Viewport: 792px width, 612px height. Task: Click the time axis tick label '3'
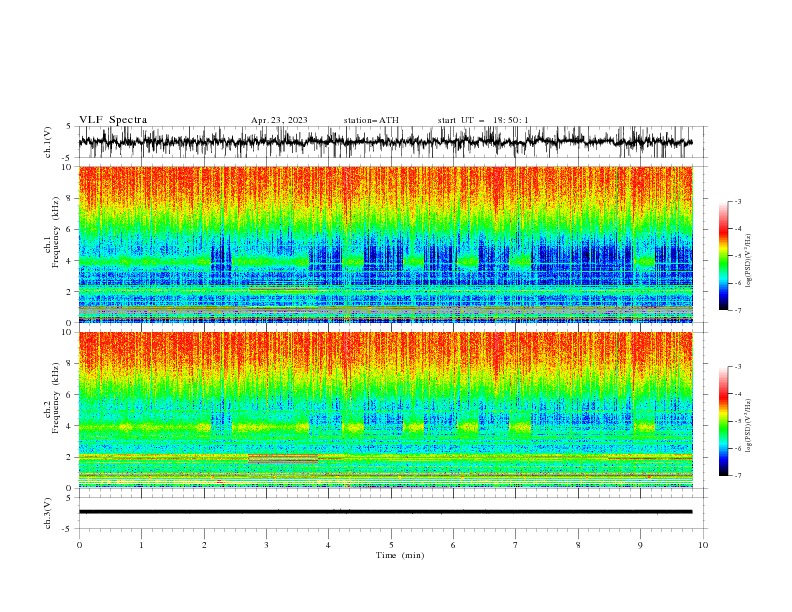tap(266, 545)
